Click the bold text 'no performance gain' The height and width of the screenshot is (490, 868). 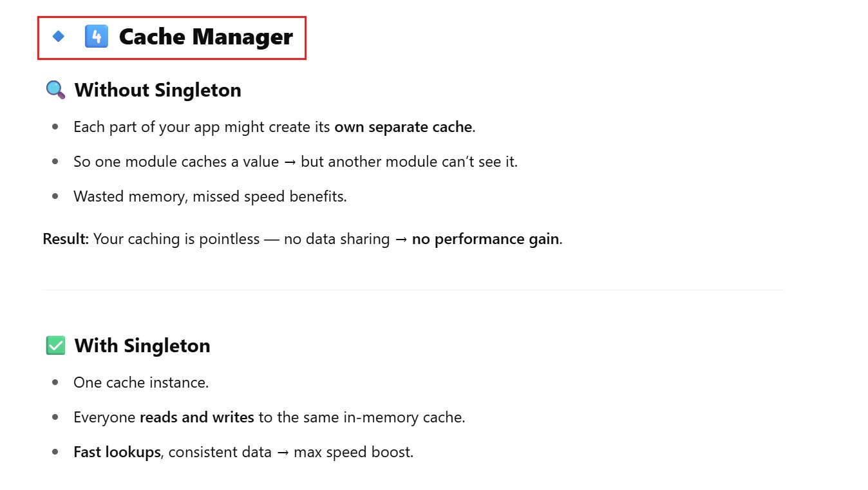coord(486,239)
